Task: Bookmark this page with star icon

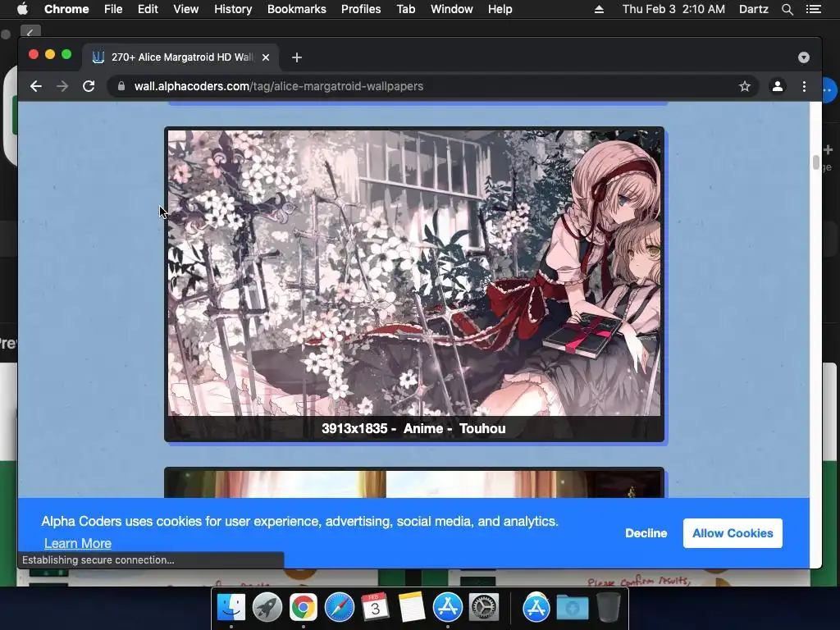Action: pos(745,86)
